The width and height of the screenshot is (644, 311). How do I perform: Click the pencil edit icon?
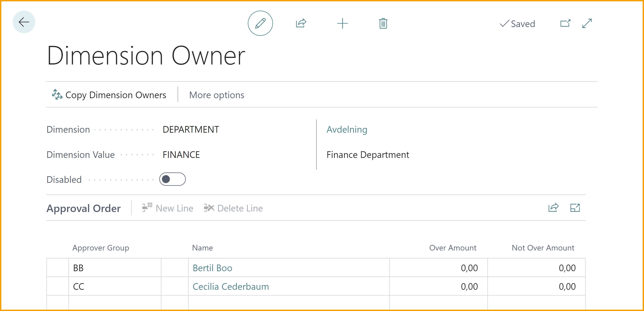[x=260, y=23]
